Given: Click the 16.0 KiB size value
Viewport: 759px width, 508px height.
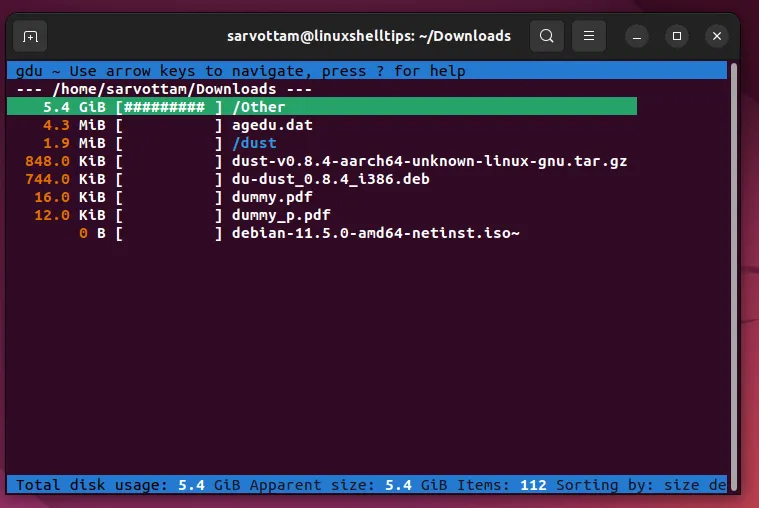Looking at the screenshot, I should point(70,197).
